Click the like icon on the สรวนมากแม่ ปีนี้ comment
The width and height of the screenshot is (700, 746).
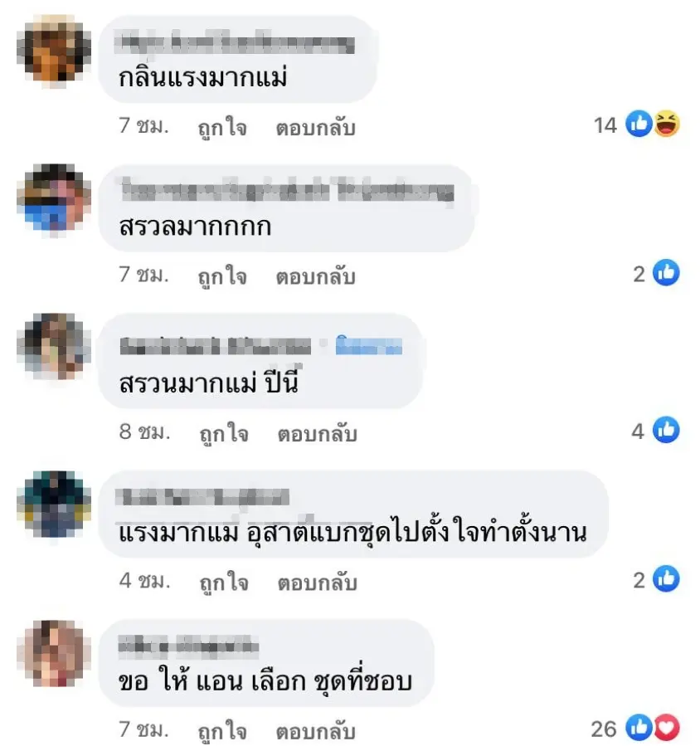[x=666, y=430]
